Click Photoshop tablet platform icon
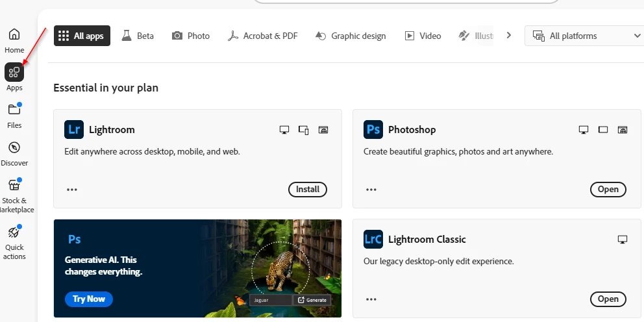644x322 pixels. coord(603,130)
